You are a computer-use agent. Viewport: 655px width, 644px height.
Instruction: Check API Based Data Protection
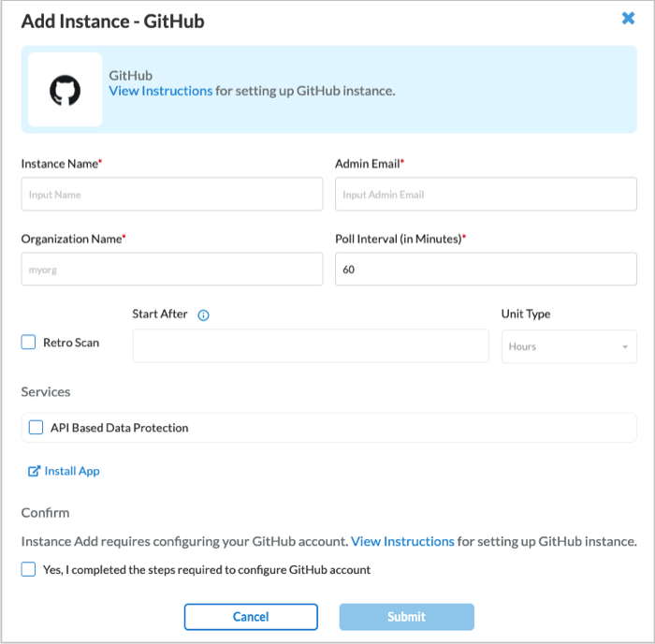click(x=36, y=428)
